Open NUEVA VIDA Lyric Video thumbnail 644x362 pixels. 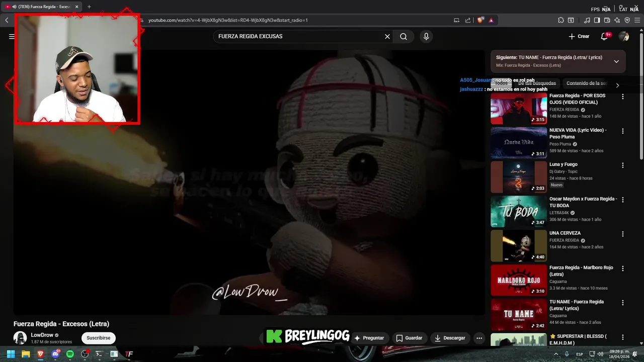click(x=519, y=143)
